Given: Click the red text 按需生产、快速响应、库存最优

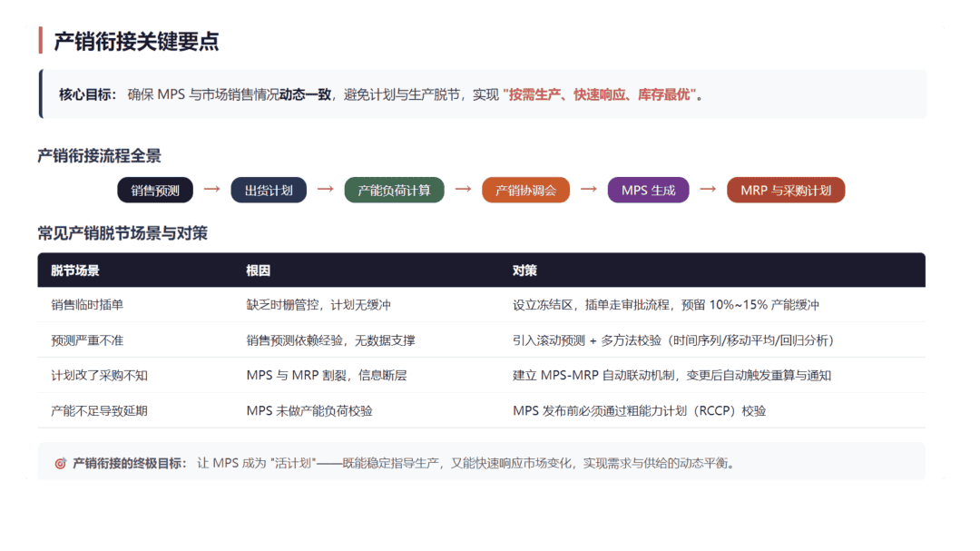Looking at the screenshot, I should click(x=602, y=94).
